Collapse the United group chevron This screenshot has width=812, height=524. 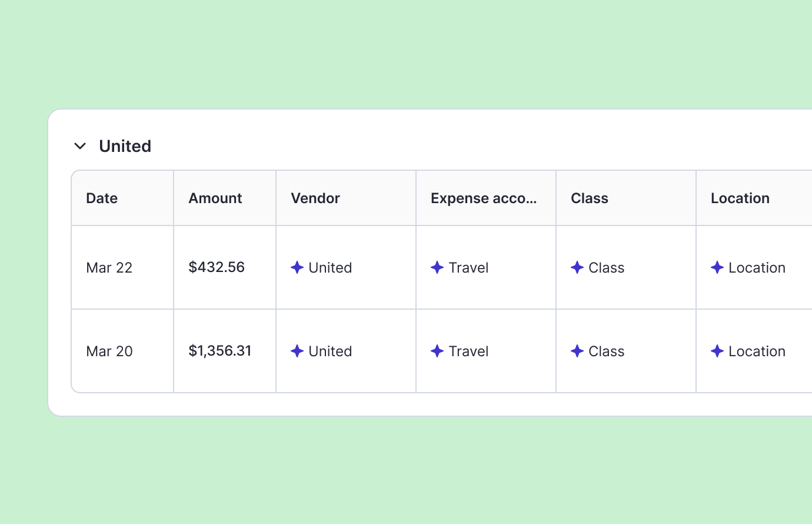(x=80, y=146)
